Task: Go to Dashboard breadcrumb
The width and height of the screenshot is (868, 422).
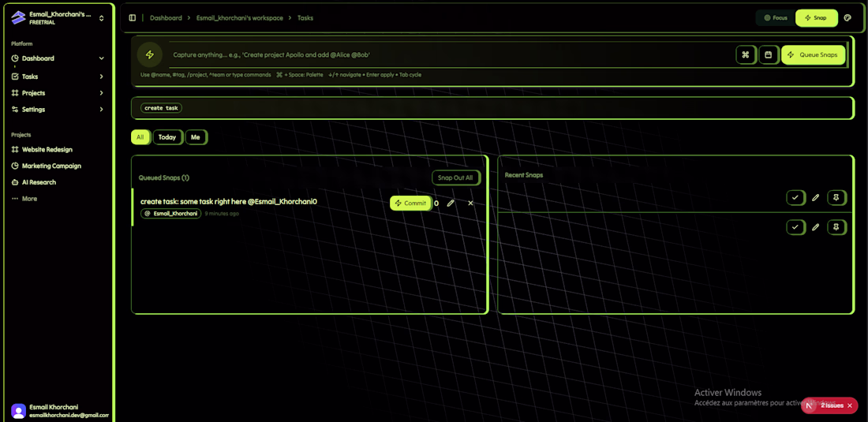Action: pos(166,17)
